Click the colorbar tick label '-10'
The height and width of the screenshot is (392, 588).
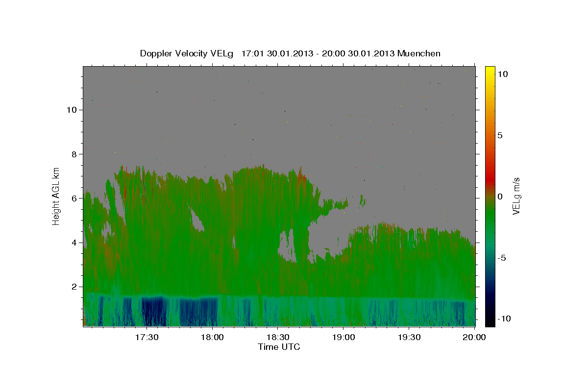point(504,319)
